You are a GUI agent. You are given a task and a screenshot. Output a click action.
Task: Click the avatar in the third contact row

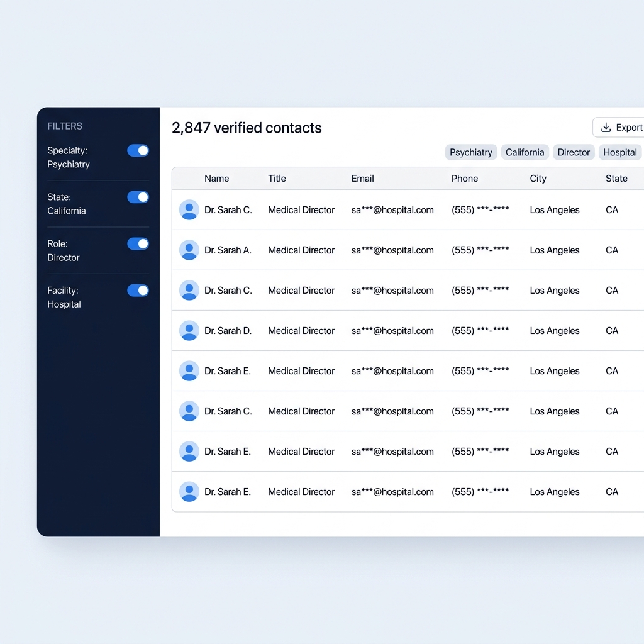click(x=189, y=291)
